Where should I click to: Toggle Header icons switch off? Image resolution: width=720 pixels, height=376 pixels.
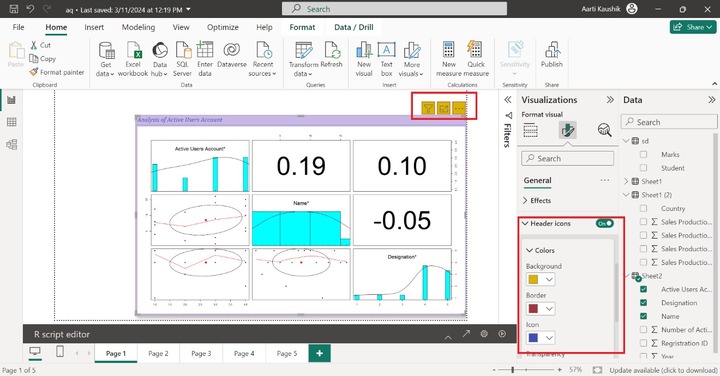point(604,224)
